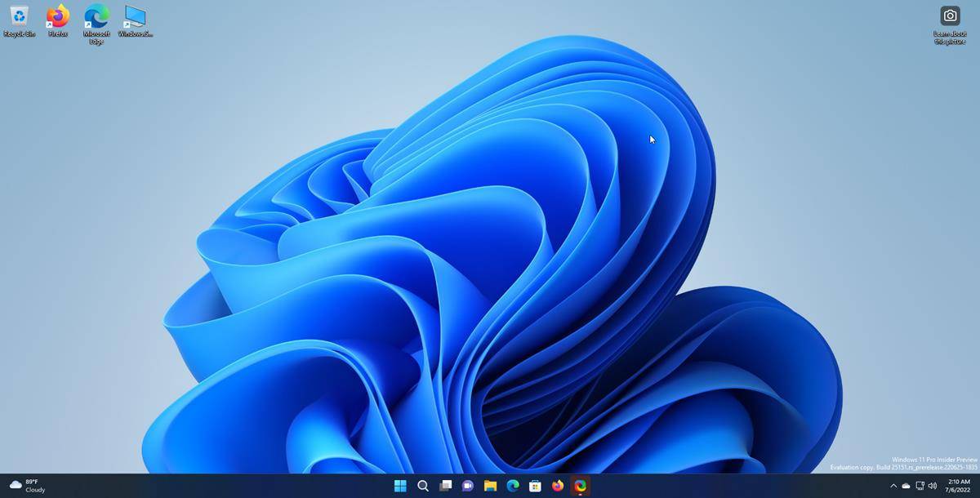This screenshot has width=980, height=498.
Task: View the weather widget showing 89°F Cloudy
Action: coord(24,485)
